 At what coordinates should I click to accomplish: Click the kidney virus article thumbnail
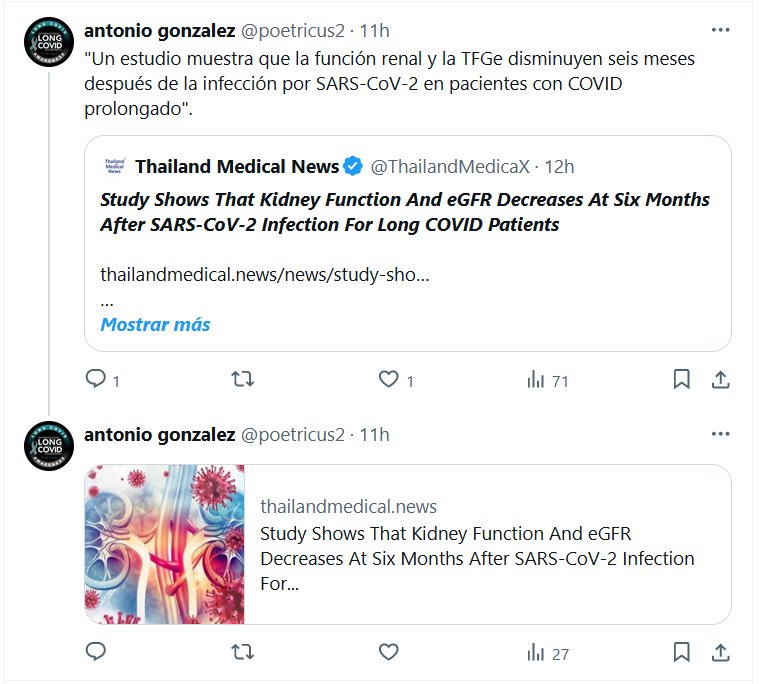tap(165, 545)
